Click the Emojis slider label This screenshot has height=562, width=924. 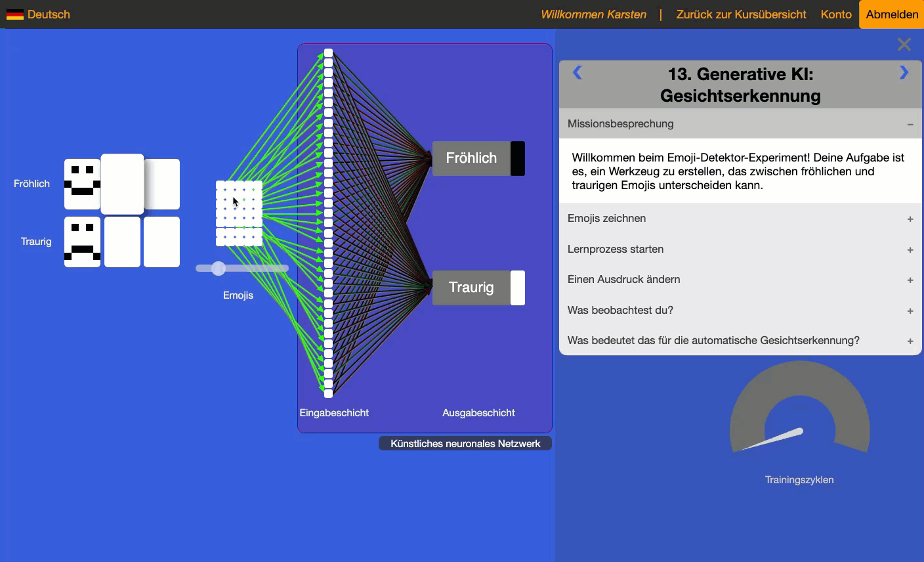click(x=238, y=295)
